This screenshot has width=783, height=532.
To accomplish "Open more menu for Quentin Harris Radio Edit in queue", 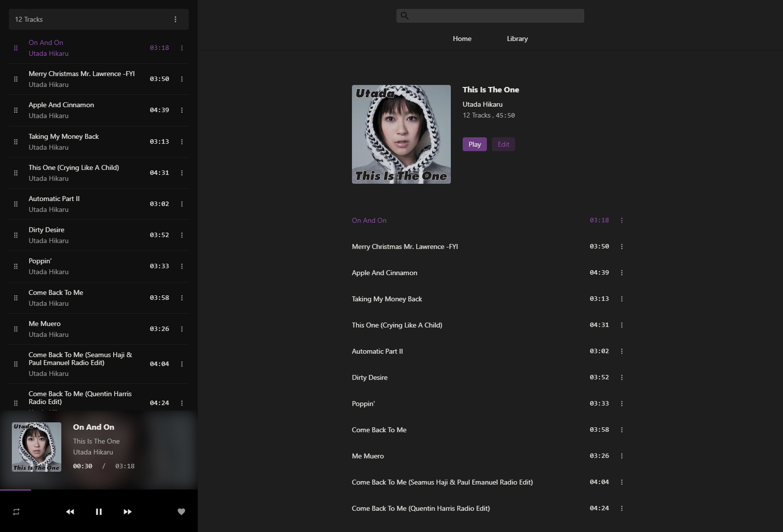I will point(182,403).
